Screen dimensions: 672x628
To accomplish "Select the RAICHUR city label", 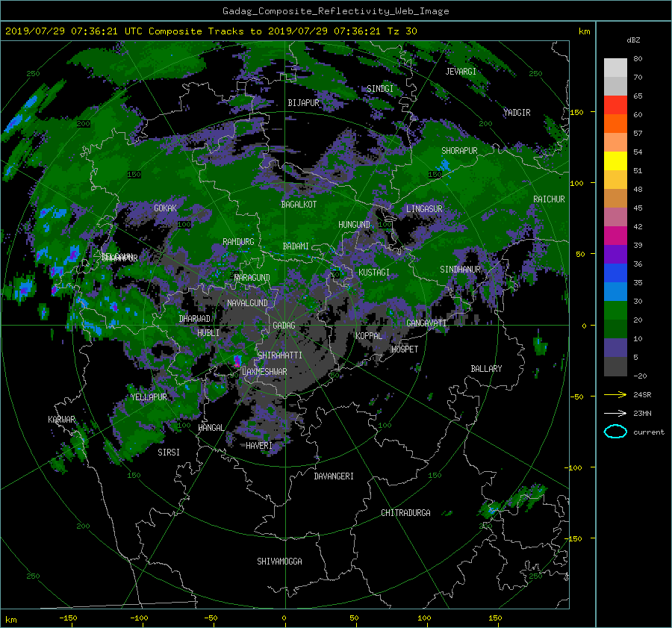I will click(549, 199).
